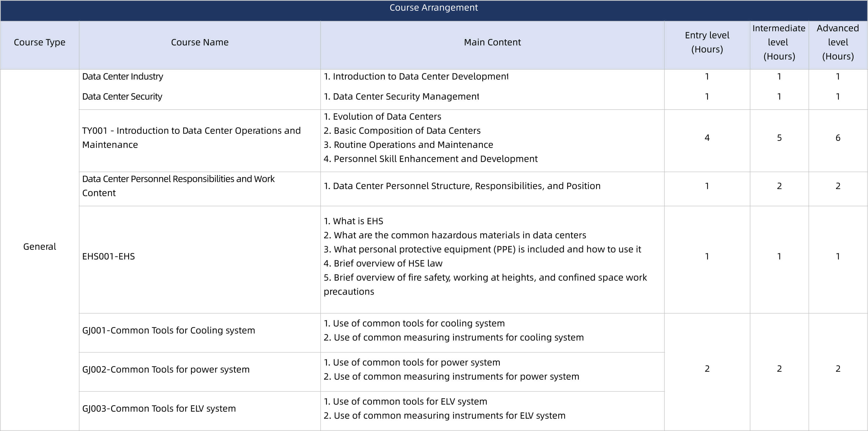
Task: Click the Course Arrangement title bar
Action: [434, 8]
